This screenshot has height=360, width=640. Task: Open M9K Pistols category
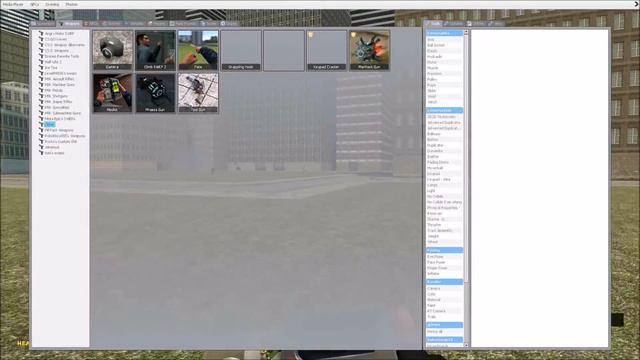point(53,90)
